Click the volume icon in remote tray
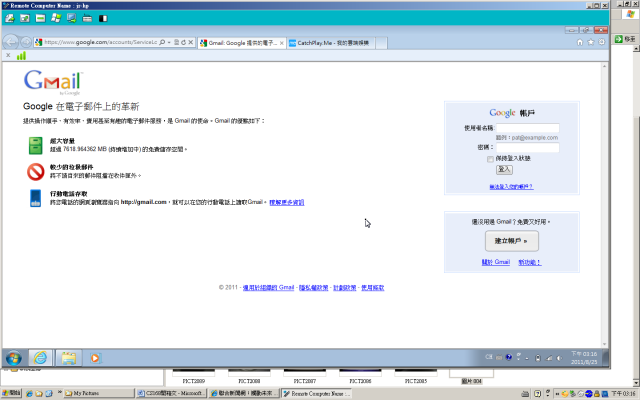 pyautogui.click(x=559, y=358)
